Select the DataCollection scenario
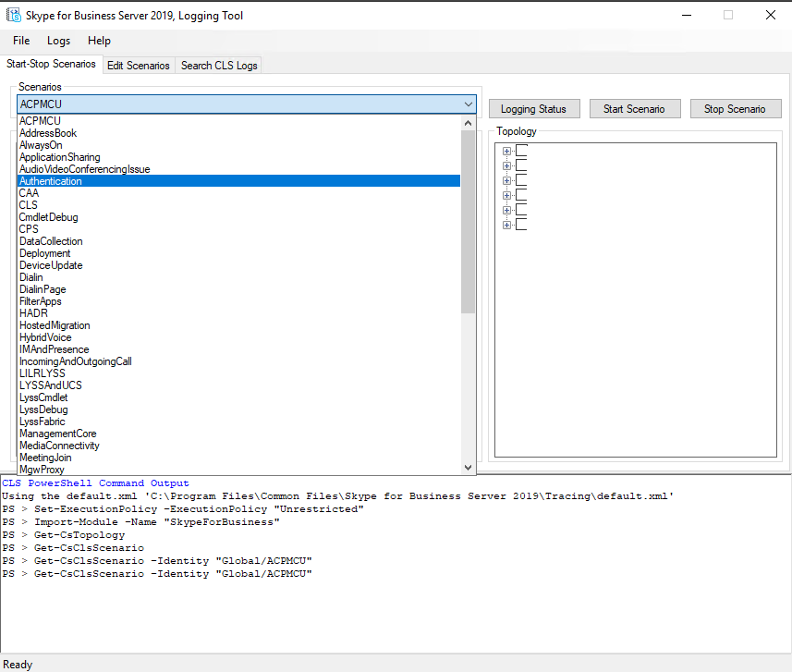This screenshot has height=672, width=792. click(x=239, y=241)
